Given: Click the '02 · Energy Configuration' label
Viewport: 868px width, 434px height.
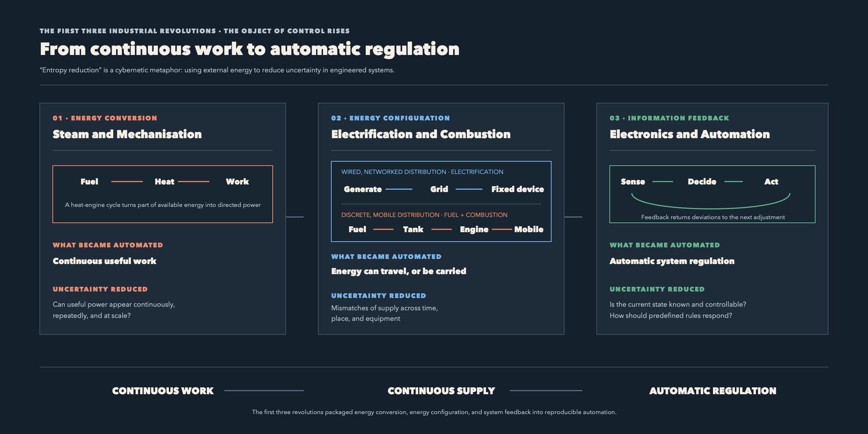Looking at the screenshot, I should [391, 118].
